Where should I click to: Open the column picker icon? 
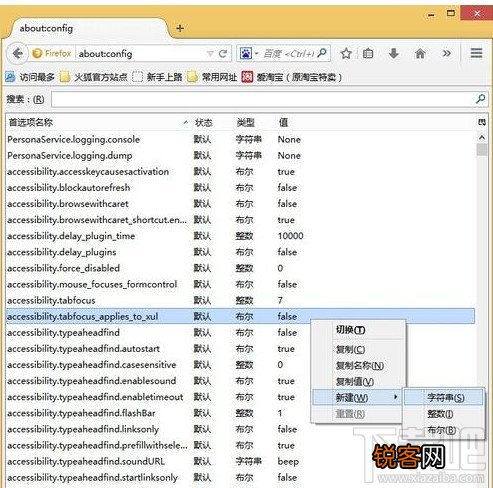[x=482, y=122]
